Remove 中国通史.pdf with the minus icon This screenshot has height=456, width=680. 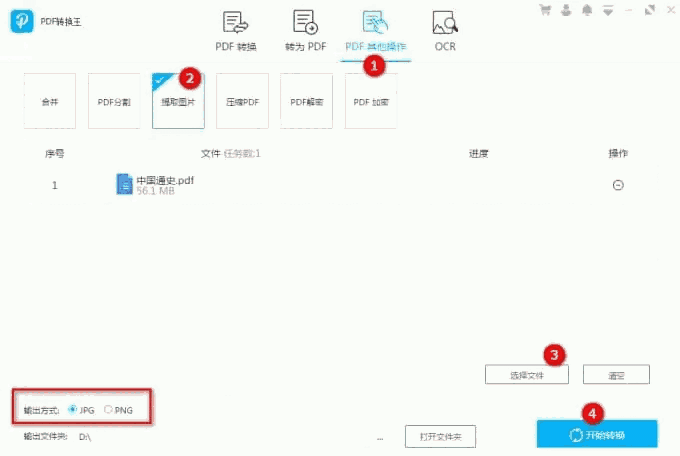(618, 185)
